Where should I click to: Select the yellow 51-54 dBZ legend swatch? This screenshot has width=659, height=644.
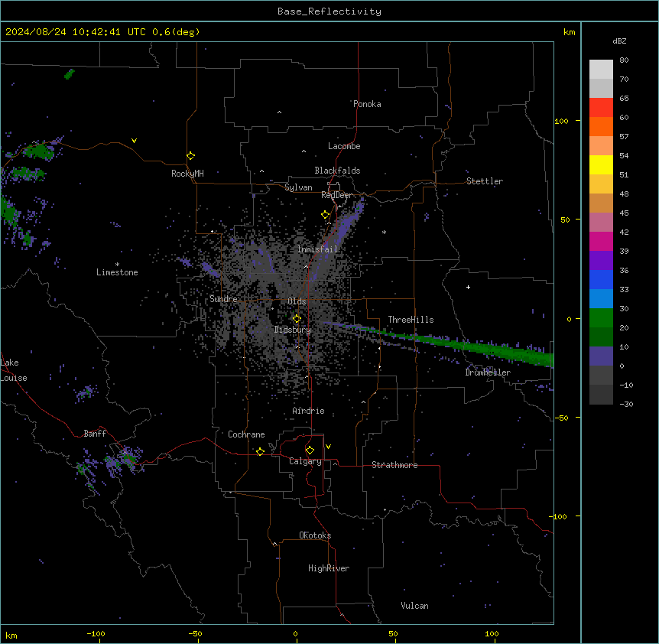(x=601, y=164)
